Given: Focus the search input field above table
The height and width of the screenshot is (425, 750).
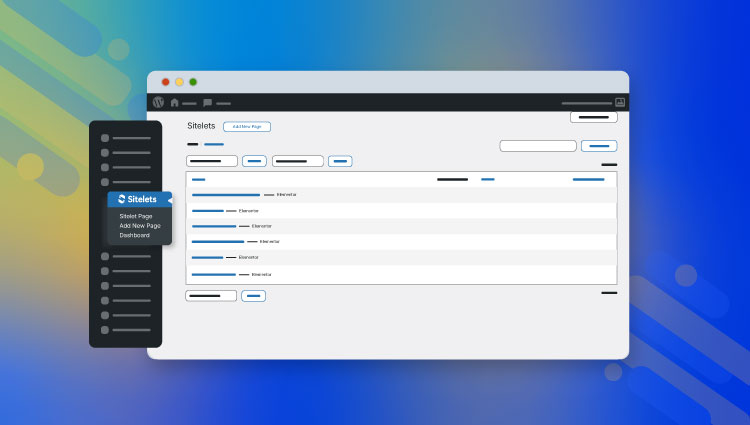Looking at the screenshot, I should click(538, 146).
